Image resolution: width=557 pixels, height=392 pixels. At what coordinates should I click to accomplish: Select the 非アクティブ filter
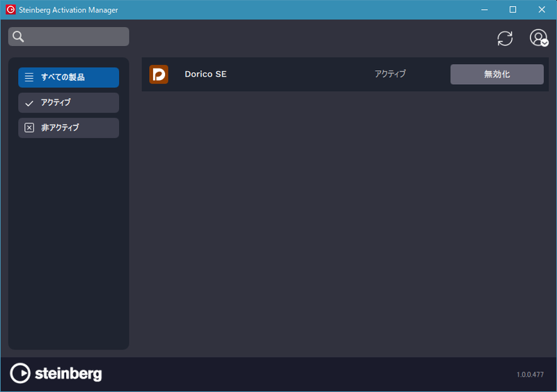(68, 127)
